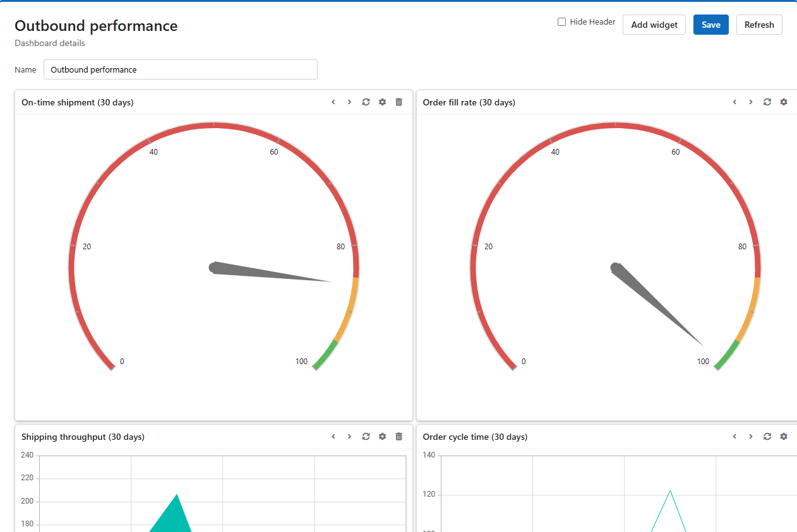Screen dimensions: 797x532
Task: Click the 'Outbound performance' page heading
Action: click(96, 26)
